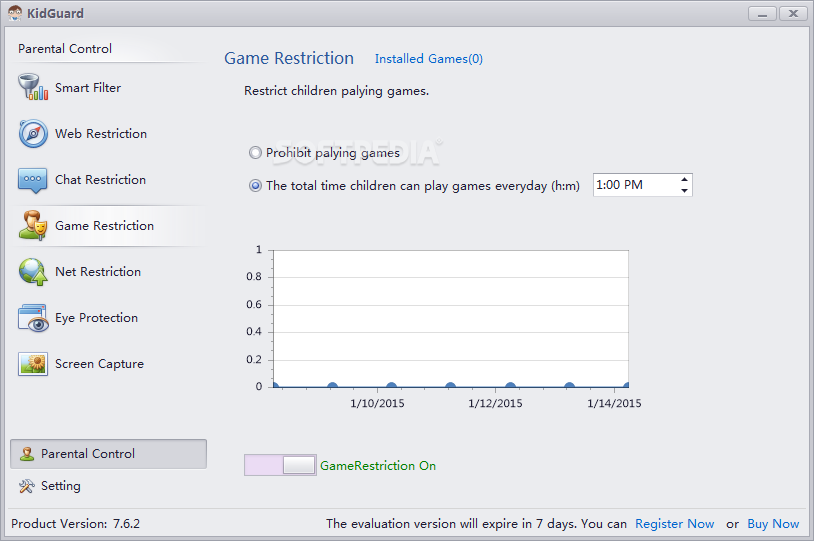Click the Net Restriction globe icon

pyautogui.click(x=33, y=272)
